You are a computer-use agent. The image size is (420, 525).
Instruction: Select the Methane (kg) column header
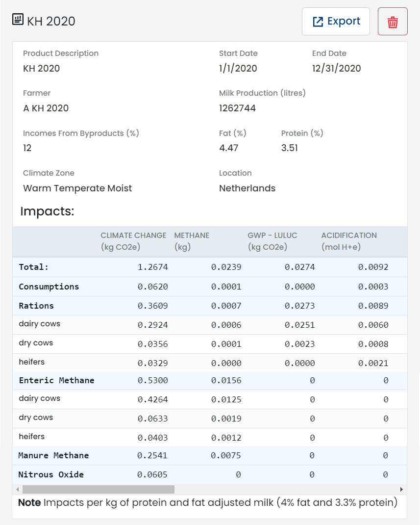point(192,241)
